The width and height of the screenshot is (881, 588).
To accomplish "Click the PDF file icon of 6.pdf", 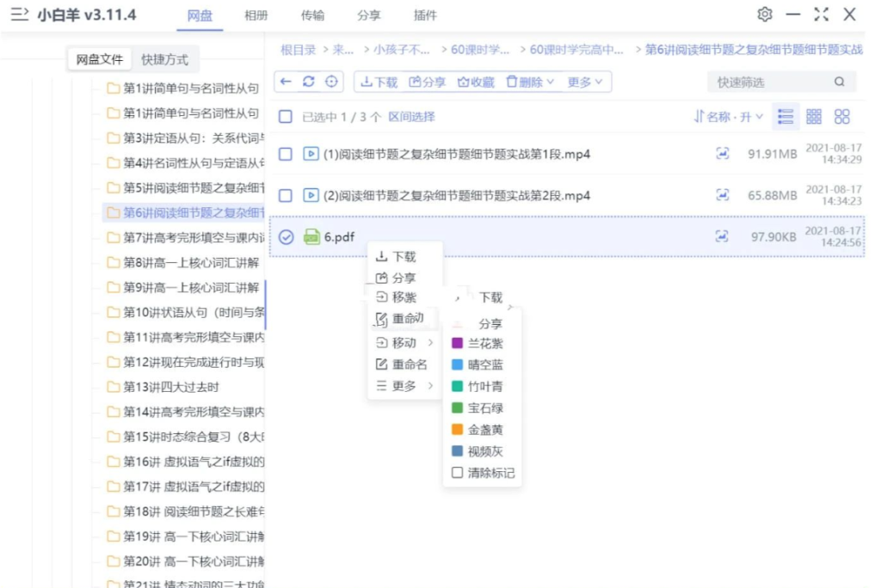I will coord(311,236).
